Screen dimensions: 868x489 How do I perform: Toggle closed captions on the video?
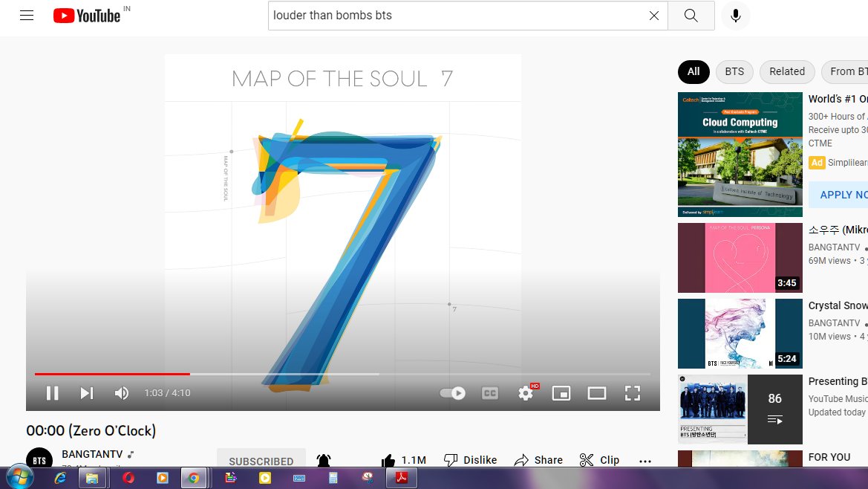point(490,393)
